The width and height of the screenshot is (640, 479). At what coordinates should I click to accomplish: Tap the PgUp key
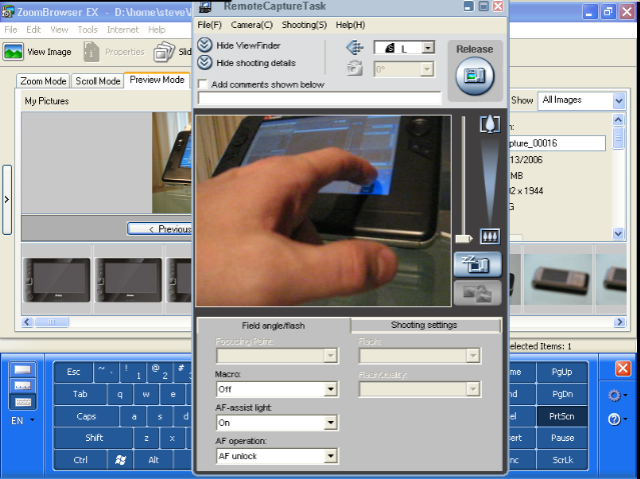pyautogui.click(x=562, y=372)
